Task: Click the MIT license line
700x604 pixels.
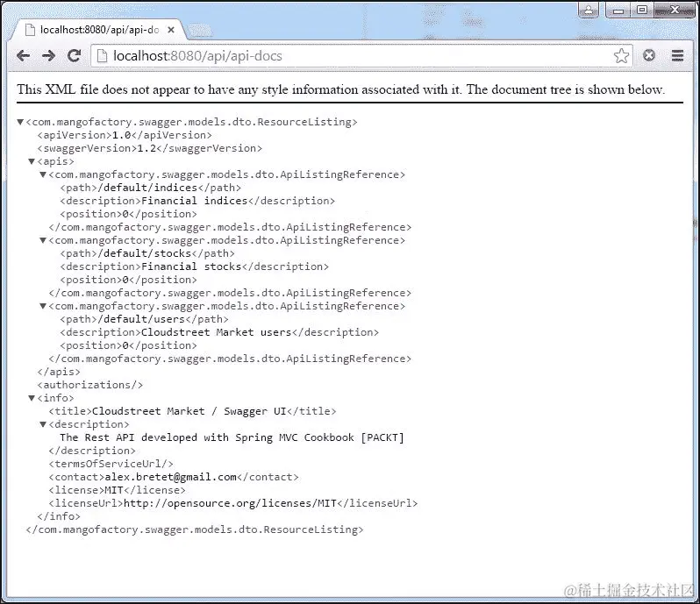Action: (117, 490)
